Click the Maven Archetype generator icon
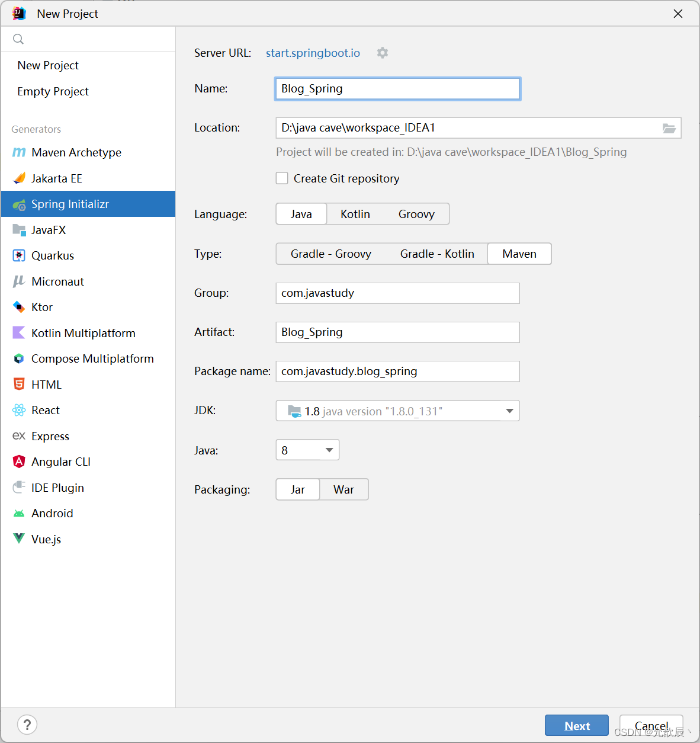This screenshot has width=700, height=743. (19, 152)
